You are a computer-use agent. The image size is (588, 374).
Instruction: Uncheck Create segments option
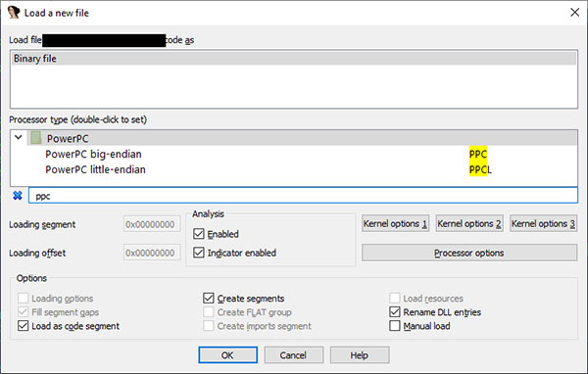208,299
